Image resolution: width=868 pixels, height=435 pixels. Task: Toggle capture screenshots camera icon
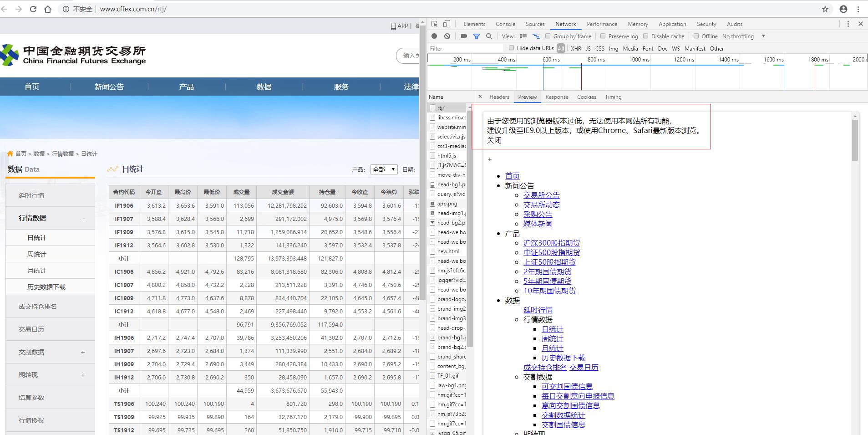[464, 36]
